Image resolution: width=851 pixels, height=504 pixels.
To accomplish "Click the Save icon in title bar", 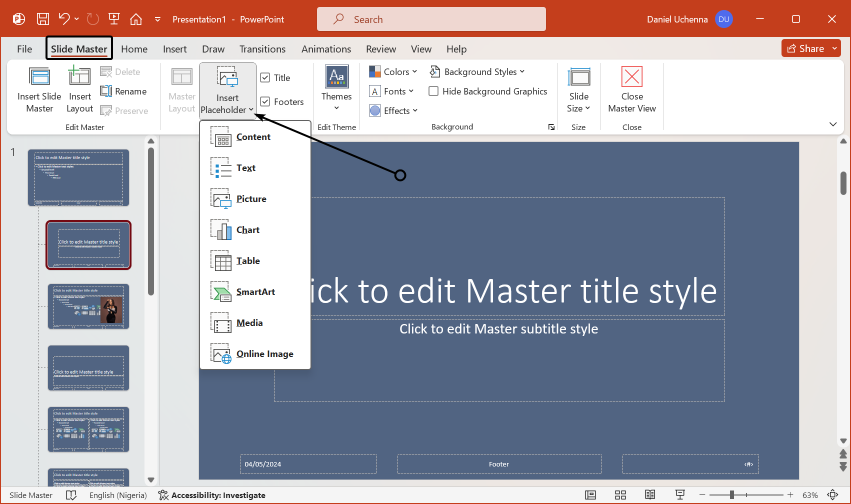I will (x=43, y=19).
